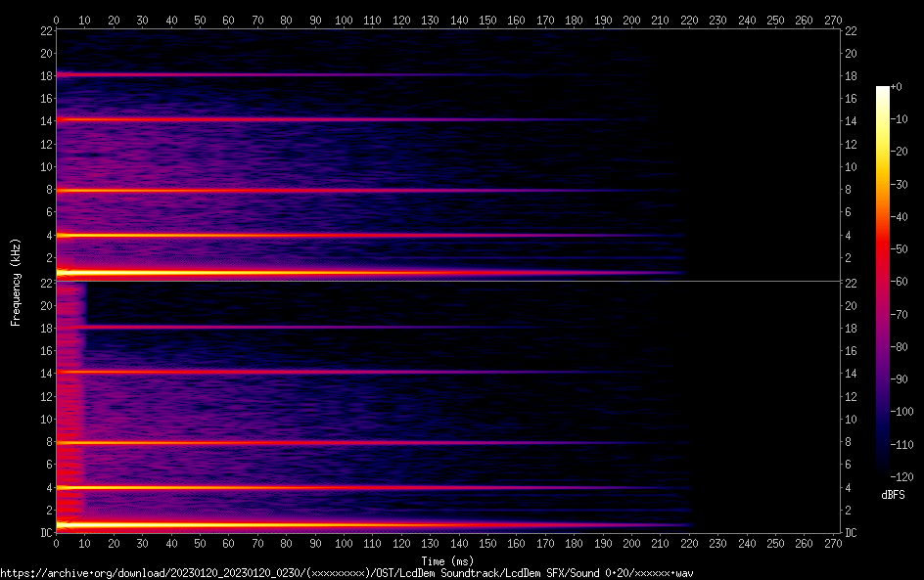Click the 50 ms tick on bottom time axis
The image size is (924, 580).
201,544
